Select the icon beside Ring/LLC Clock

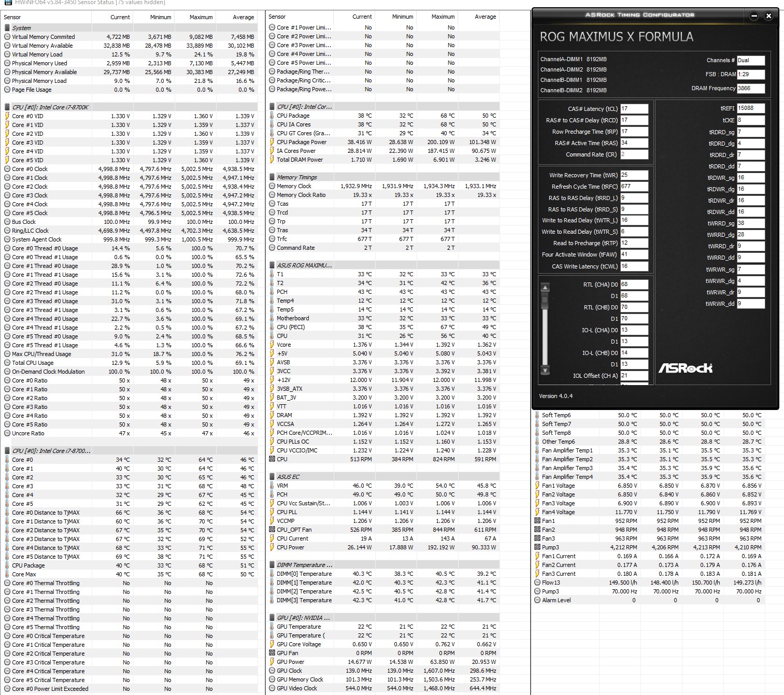7,231
